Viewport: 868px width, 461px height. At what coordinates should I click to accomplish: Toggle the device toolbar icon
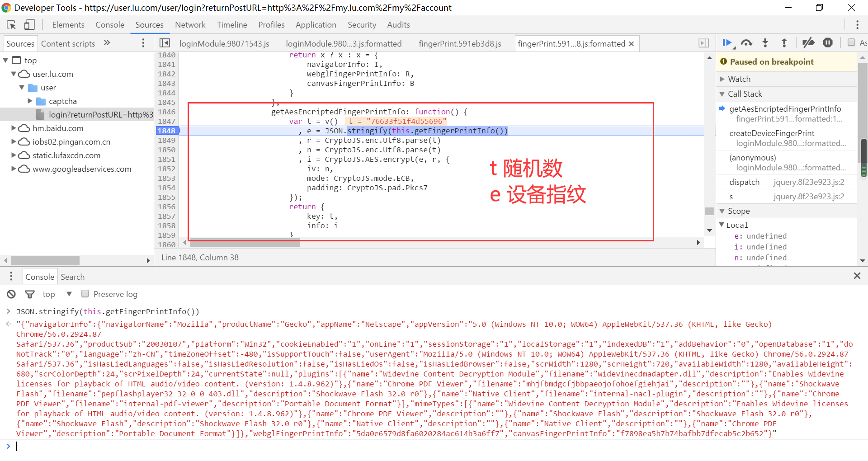[29, 24]
